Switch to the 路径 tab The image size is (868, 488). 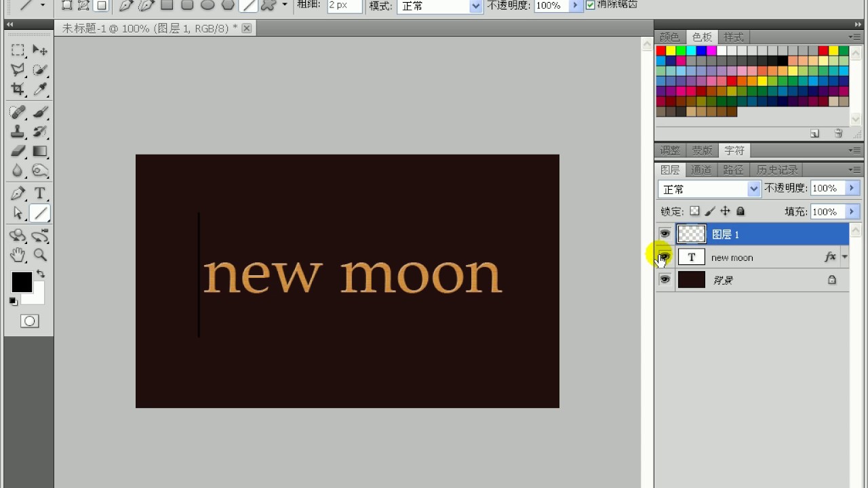click(733, 170)
